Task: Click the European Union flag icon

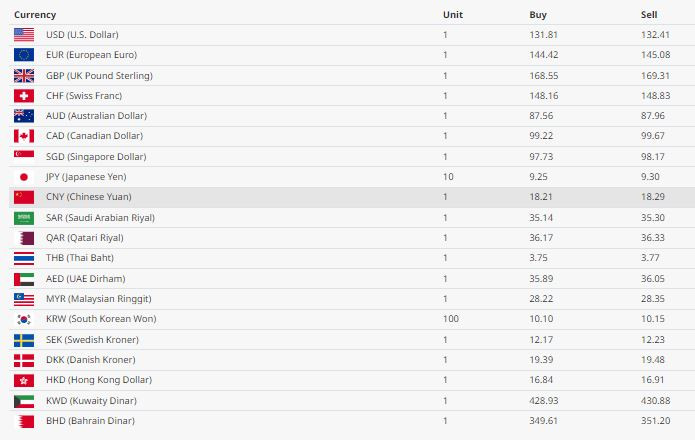Action: (24, 55)
